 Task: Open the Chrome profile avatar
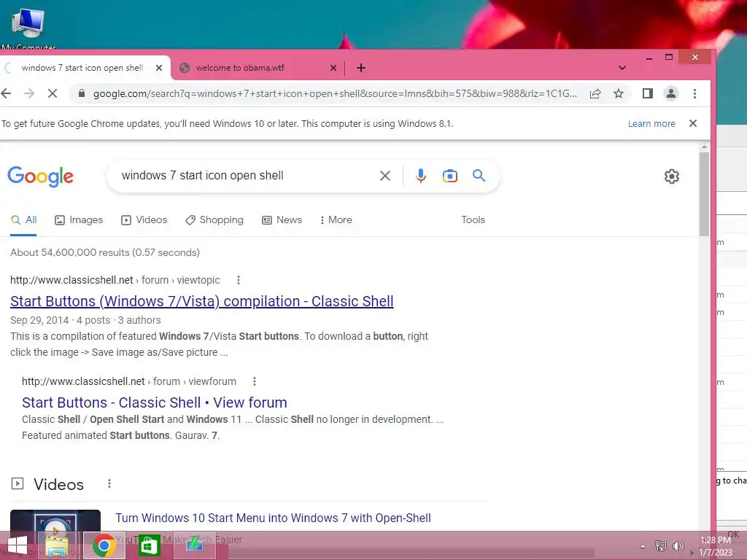[x=671, y=93]
